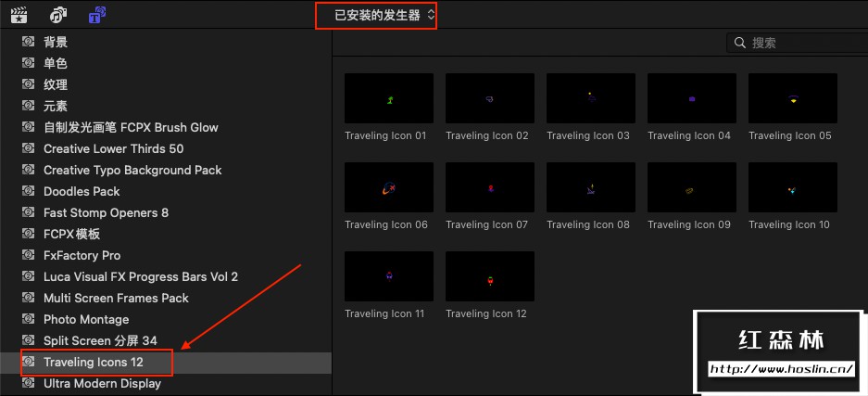Select the Traveling Icon 02 thumbnail
Screen dimensions: 868x396
coord(490,98)
